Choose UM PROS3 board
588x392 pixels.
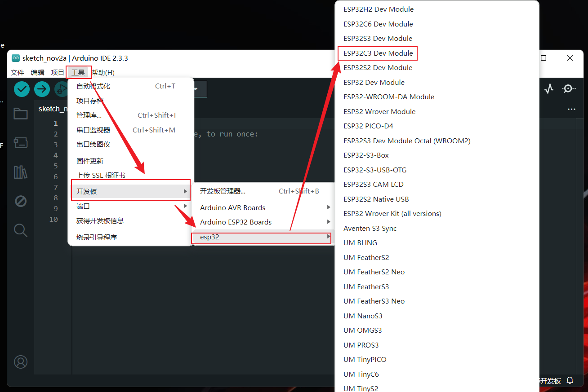coord(361,345)
